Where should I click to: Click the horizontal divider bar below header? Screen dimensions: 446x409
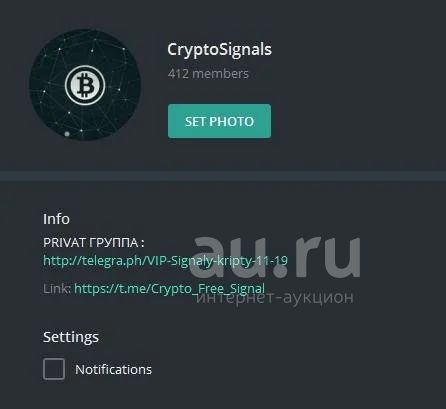pos(223,176)
